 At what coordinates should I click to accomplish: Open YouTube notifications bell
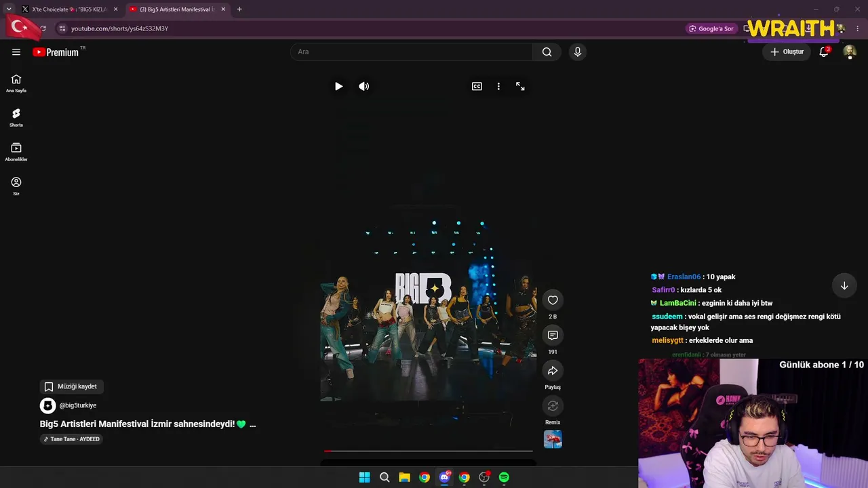[824, 52]
